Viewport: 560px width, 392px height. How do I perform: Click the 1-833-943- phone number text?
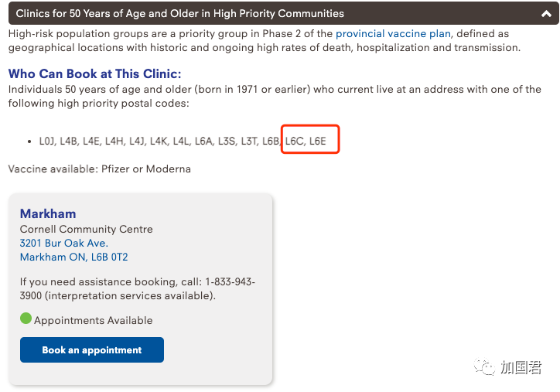230,282
